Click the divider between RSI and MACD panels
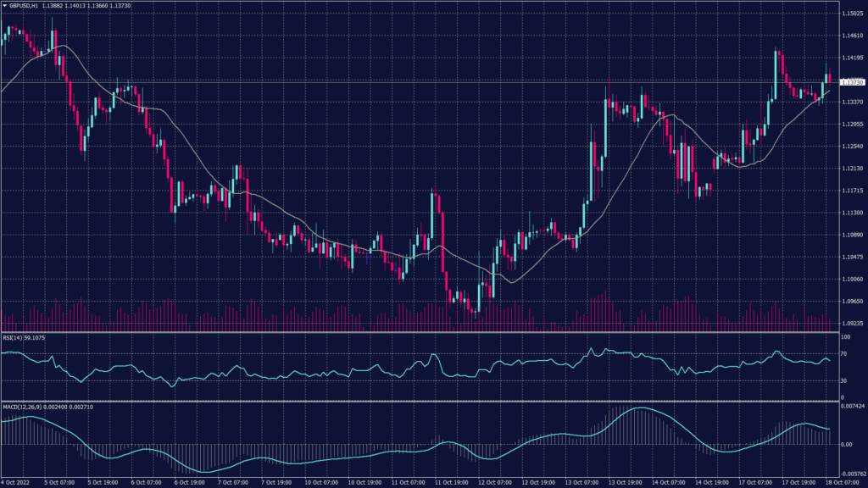Screen dimensions: 868x488 coord(424,402)
